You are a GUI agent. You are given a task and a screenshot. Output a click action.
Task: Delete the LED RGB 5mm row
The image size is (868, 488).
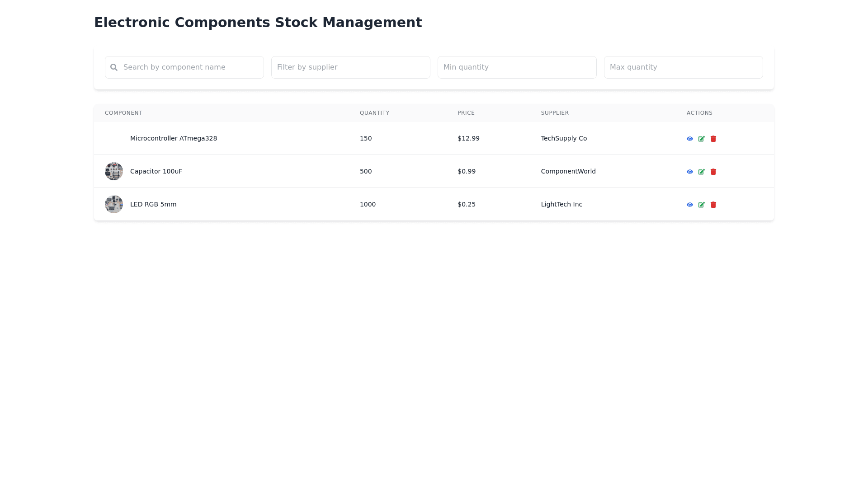tap(713, 205)
